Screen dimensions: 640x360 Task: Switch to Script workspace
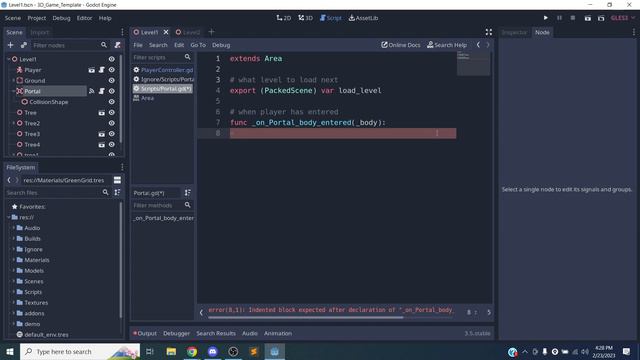coord(331,18)
